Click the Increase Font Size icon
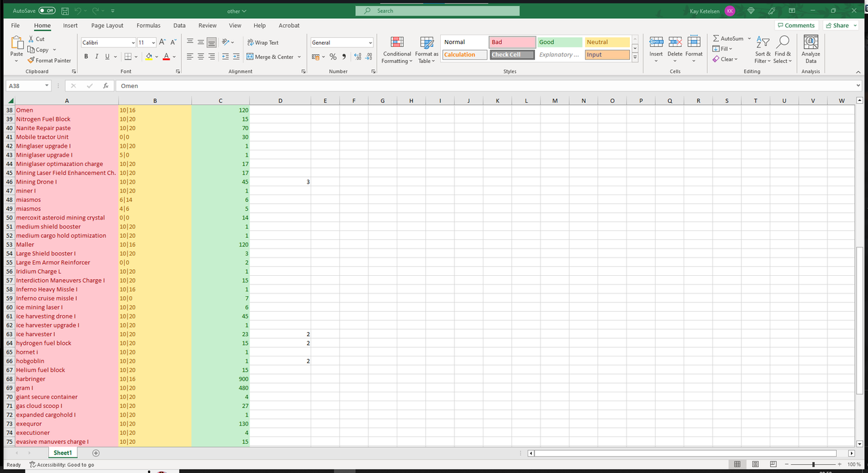The width and height of the screenshot is (868, 473). click(163, 42)
